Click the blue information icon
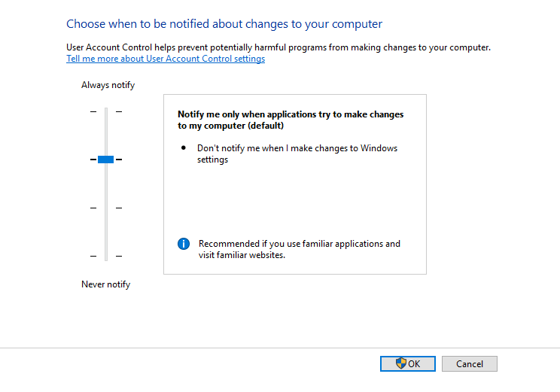The width and height of the screenshot is (560, 392). 184,244
